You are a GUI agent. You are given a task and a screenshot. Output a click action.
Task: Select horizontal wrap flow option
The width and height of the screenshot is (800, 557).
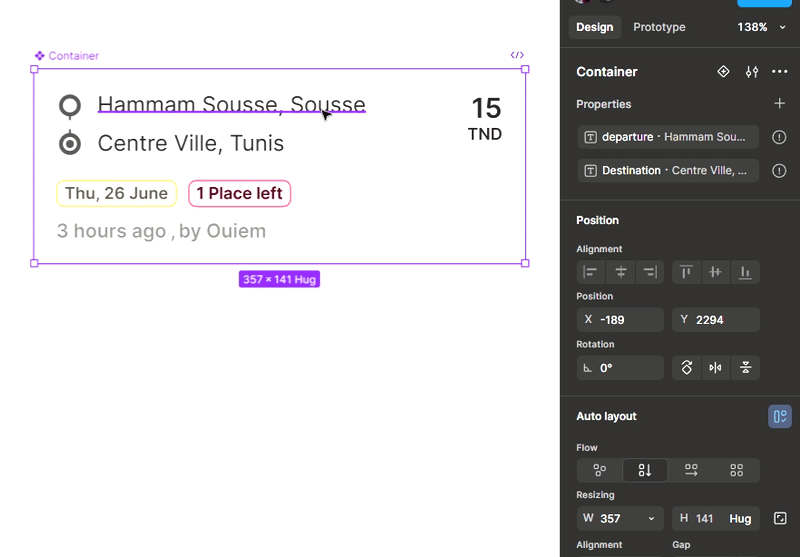[x=691, y=470]
